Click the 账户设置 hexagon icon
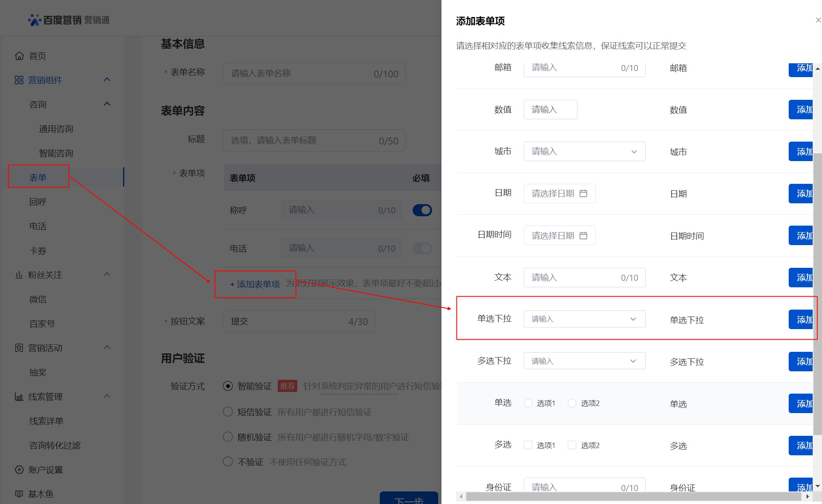Screen dimensions: 822x504 19,470
